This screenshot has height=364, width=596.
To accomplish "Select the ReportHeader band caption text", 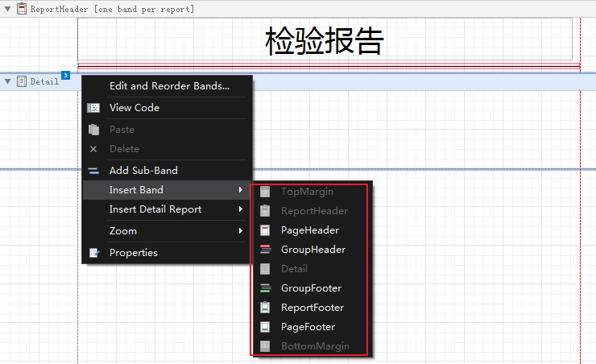I will coord(112,9).
